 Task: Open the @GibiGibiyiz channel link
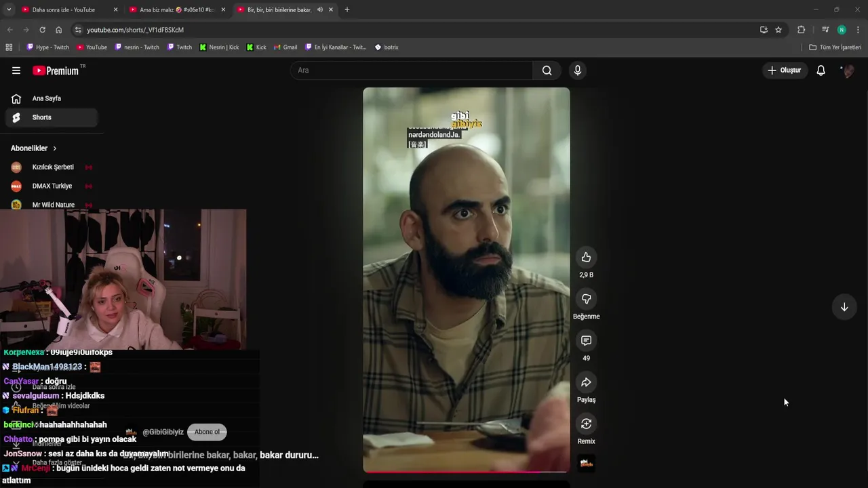(x=163, y=432)
